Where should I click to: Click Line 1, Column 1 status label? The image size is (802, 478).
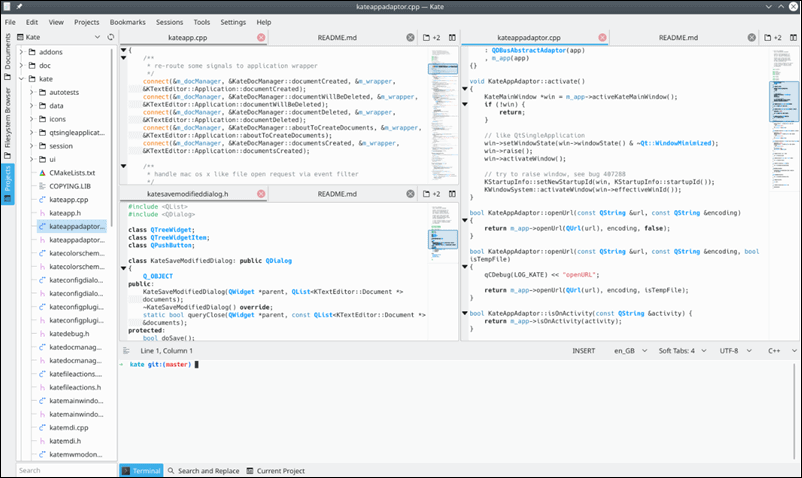(167, 351)
